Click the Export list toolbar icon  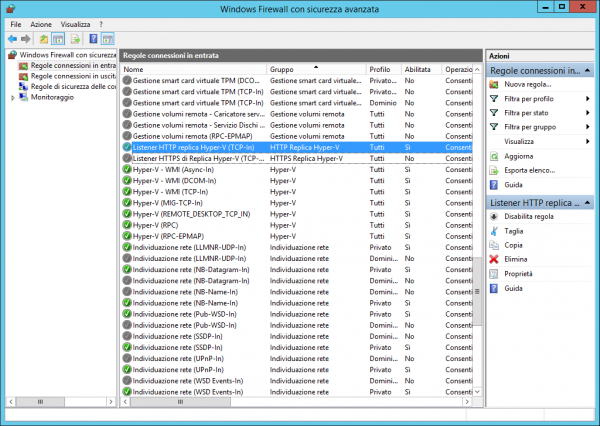pos(75,39)
